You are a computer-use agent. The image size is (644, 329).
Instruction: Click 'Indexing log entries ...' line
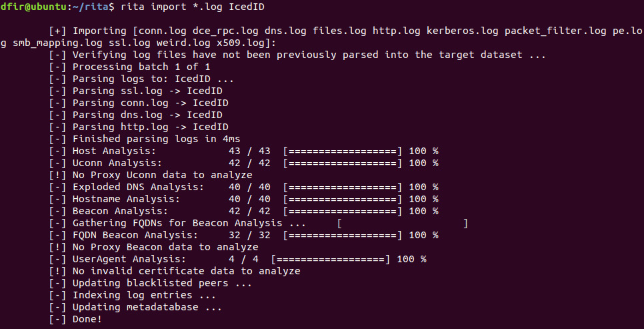click(132, 295)
